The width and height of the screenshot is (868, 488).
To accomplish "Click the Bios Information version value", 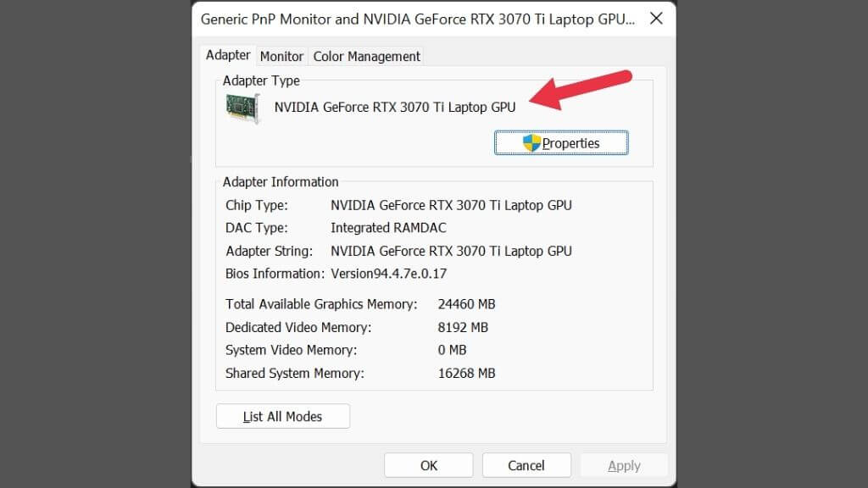I will (x=388, y=274).
